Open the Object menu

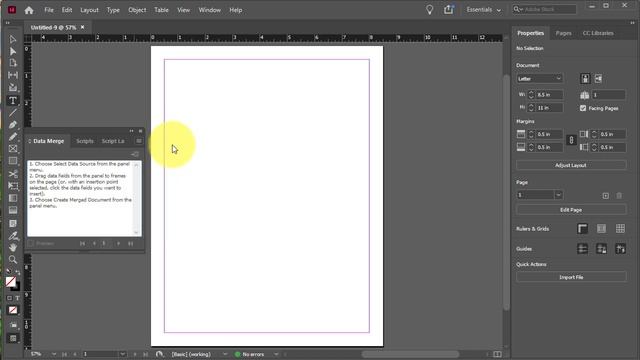click(x=137, y=10)
